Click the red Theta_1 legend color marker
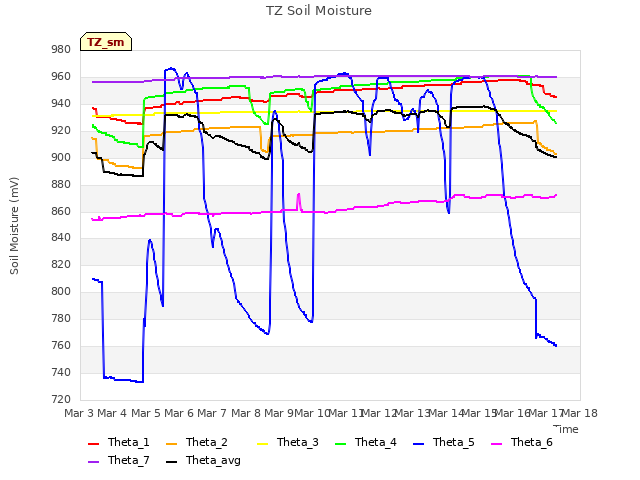 [x=93, y=444]
